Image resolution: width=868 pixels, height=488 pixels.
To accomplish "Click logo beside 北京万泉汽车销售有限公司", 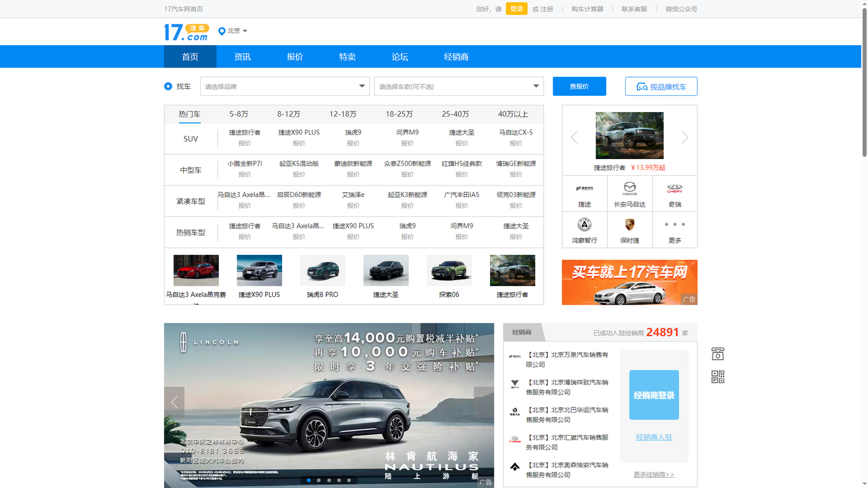I will tap(515, 356).
